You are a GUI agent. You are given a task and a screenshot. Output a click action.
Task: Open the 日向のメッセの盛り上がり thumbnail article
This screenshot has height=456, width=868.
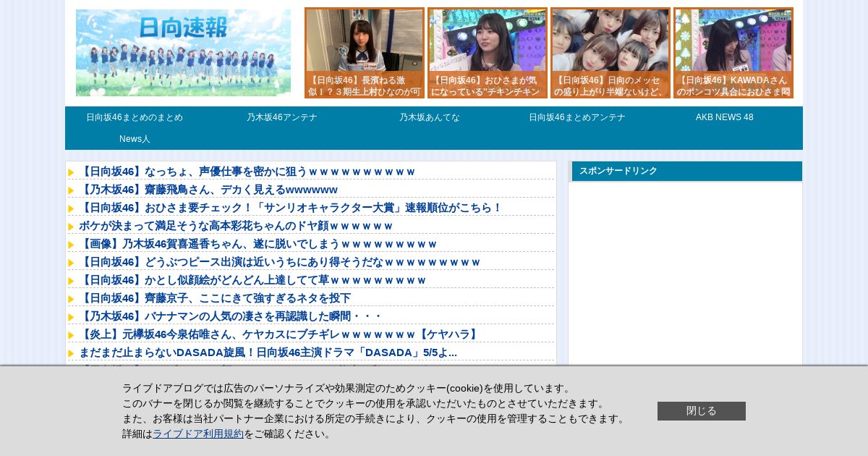coord(610,53)
